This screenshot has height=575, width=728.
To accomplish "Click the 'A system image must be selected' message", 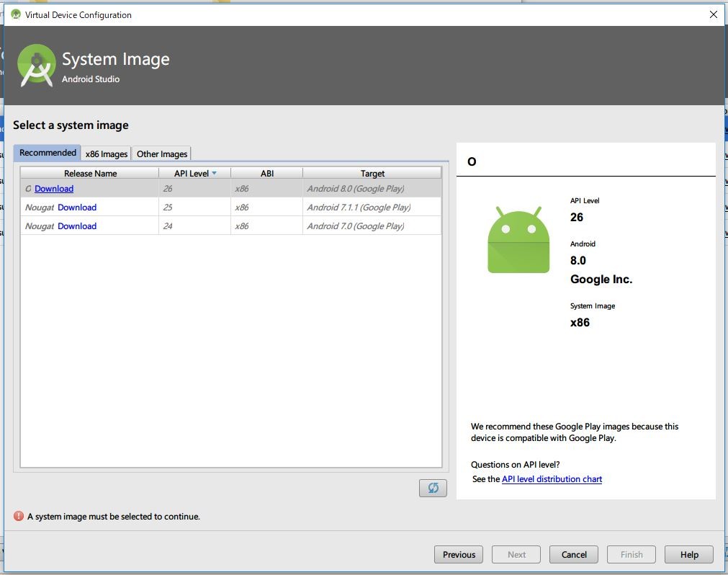I will (x=113, y=517).
